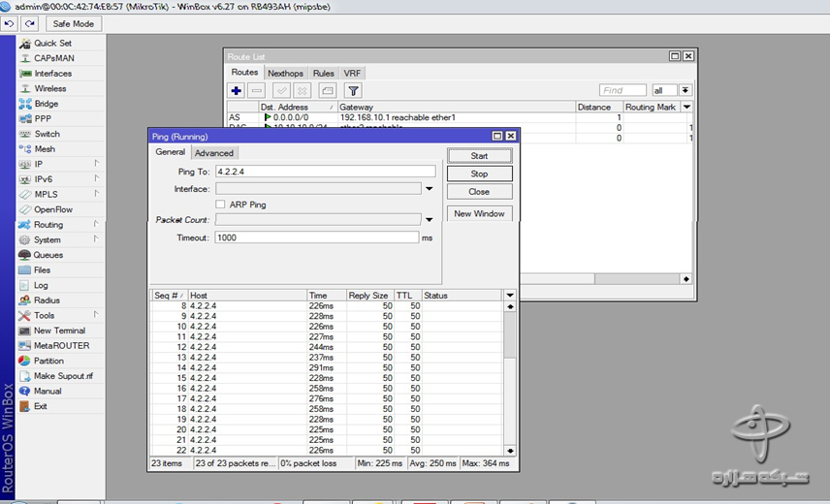Open the Mesh menu
The width and height of the screenshot is (830, 504).
[45, 149]
